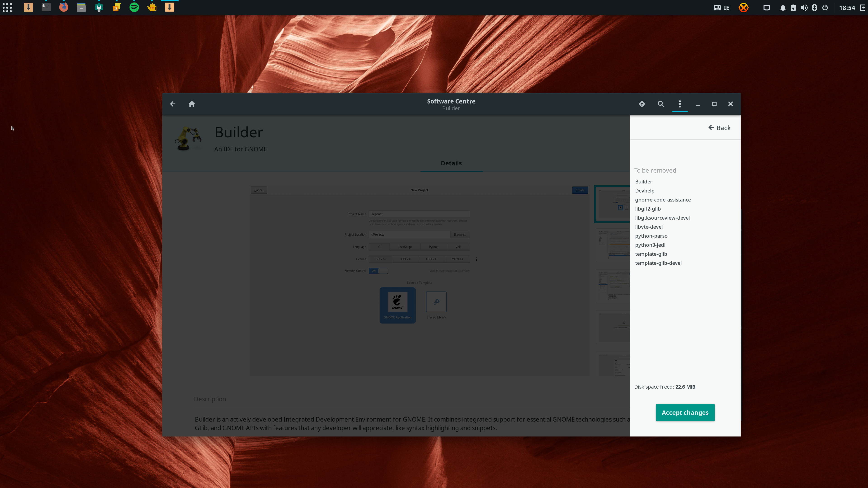Click the Builder robot arm app icon
The width and height of the screenshot is (868, 488).
(x=188, y=138)
